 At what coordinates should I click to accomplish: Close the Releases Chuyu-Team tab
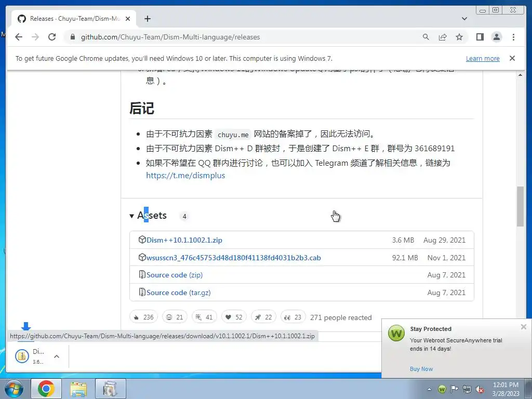[x=128, y=19]
